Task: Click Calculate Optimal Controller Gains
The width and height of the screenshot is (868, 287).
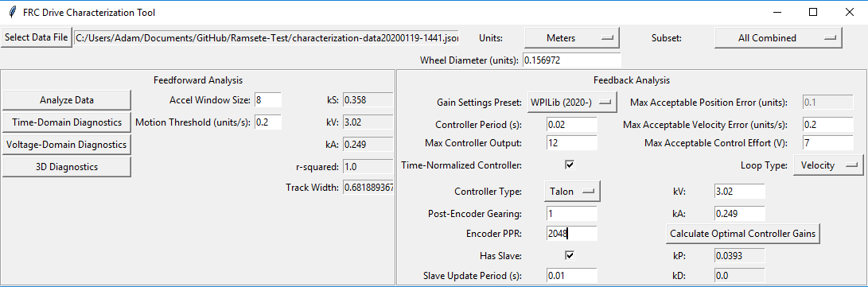Action: coord(742,234)
